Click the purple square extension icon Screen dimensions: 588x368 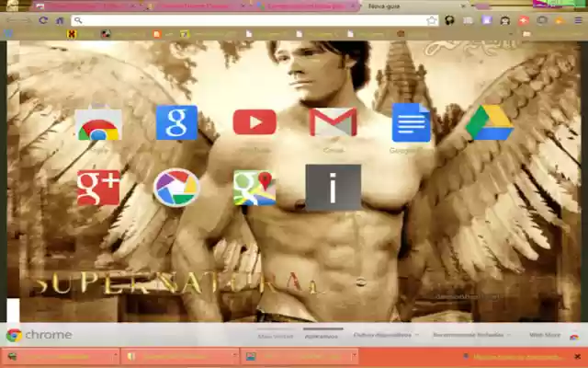(486, 20)
